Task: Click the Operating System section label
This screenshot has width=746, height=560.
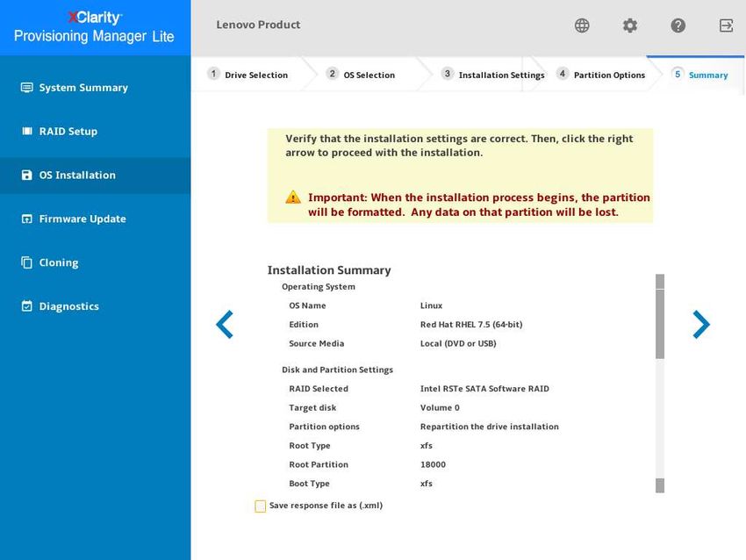Action: [319, 286]
